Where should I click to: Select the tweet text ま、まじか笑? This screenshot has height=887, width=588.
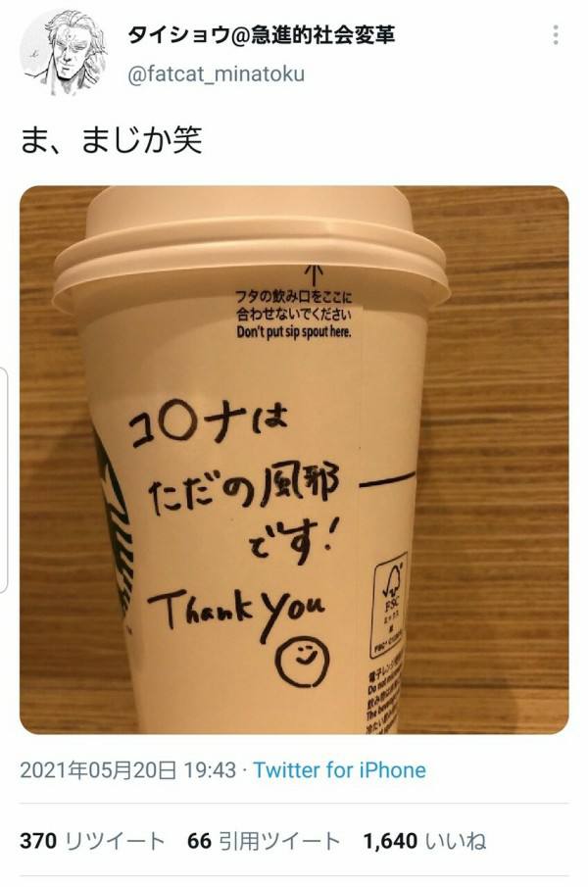pyautogui.click(x=112, y=140)
